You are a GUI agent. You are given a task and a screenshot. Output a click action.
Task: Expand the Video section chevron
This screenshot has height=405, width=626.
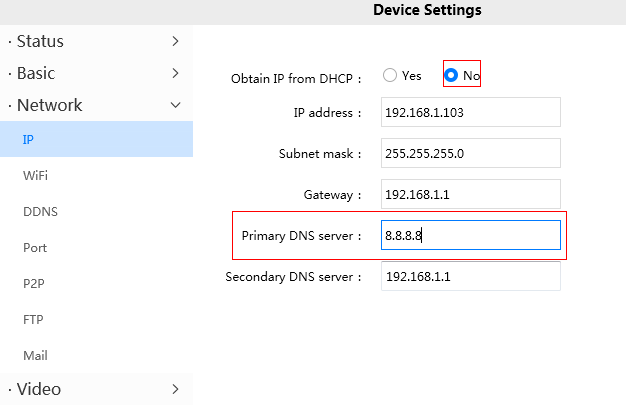pos(175,388)
